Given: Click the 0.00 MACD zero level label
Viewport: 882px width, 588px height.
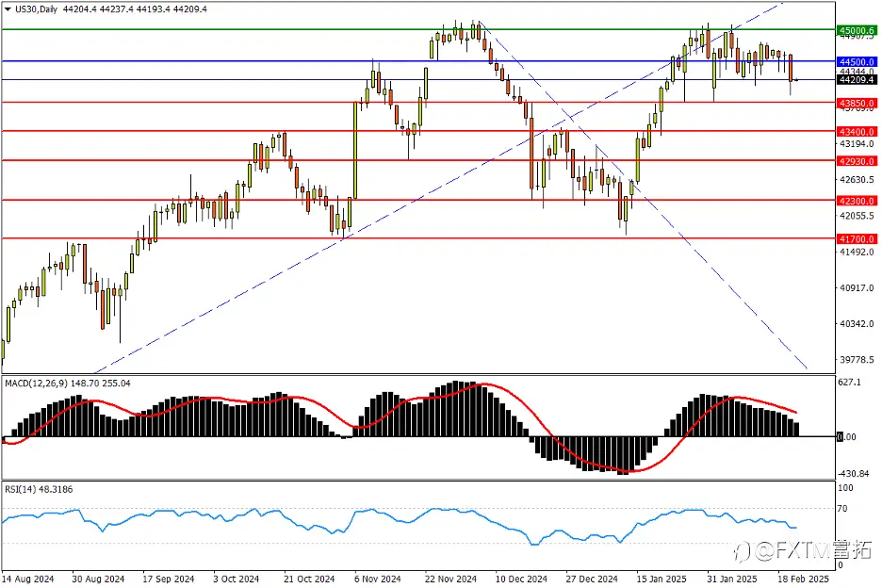Looking at the screenshot, I should click(846, 436).
